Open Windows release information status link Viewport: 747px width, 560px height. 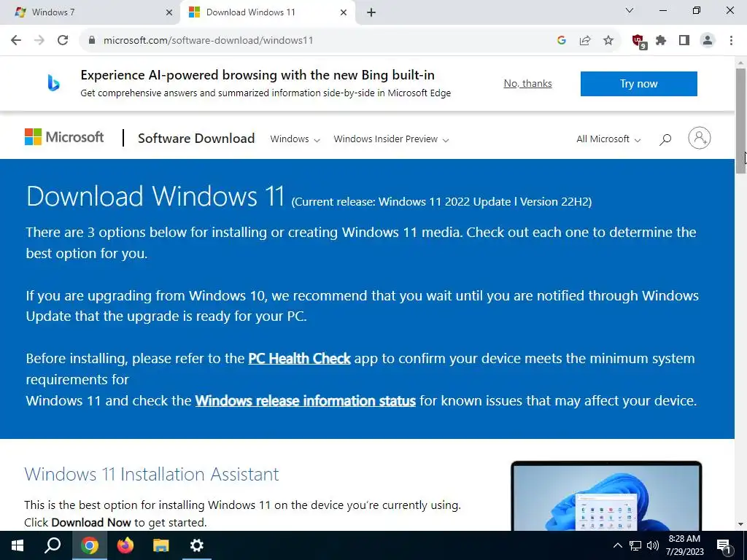click(306, 400)
